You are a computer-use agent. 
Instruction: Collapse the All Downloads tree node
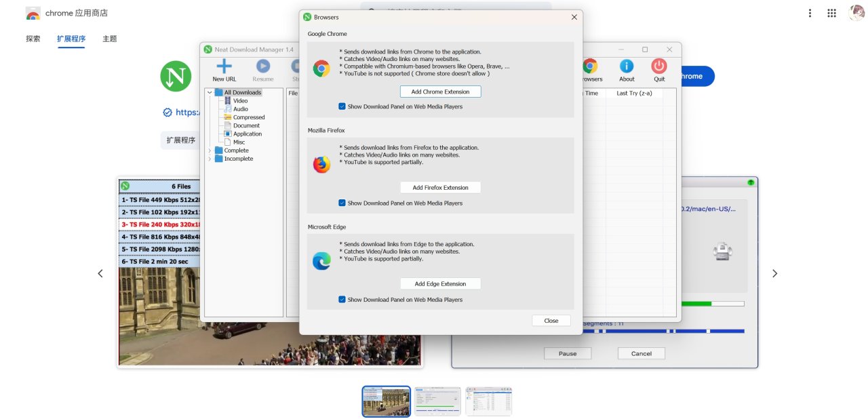(210, 92)
